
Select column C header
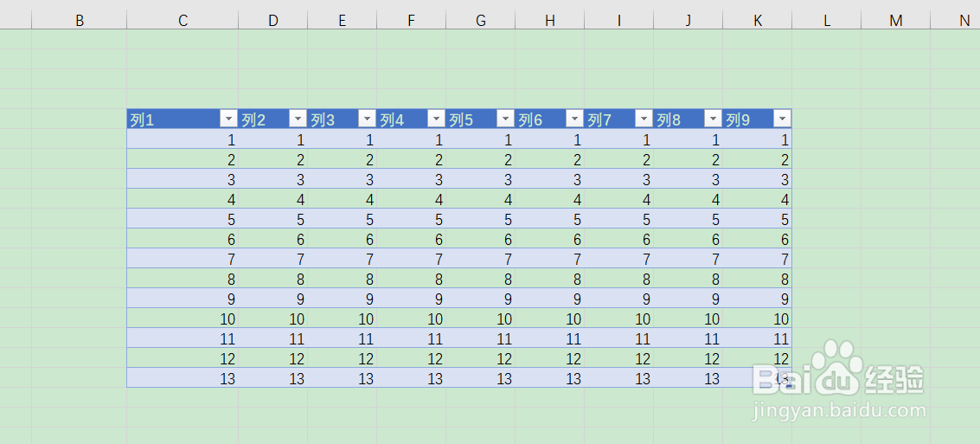coord(183,21)
